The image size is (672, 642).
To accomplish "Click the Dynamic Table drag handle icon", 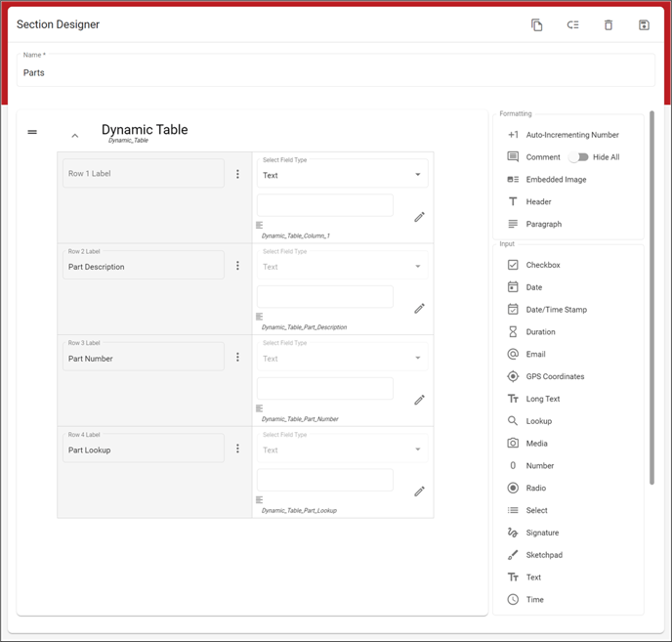I will pos(32,132).
